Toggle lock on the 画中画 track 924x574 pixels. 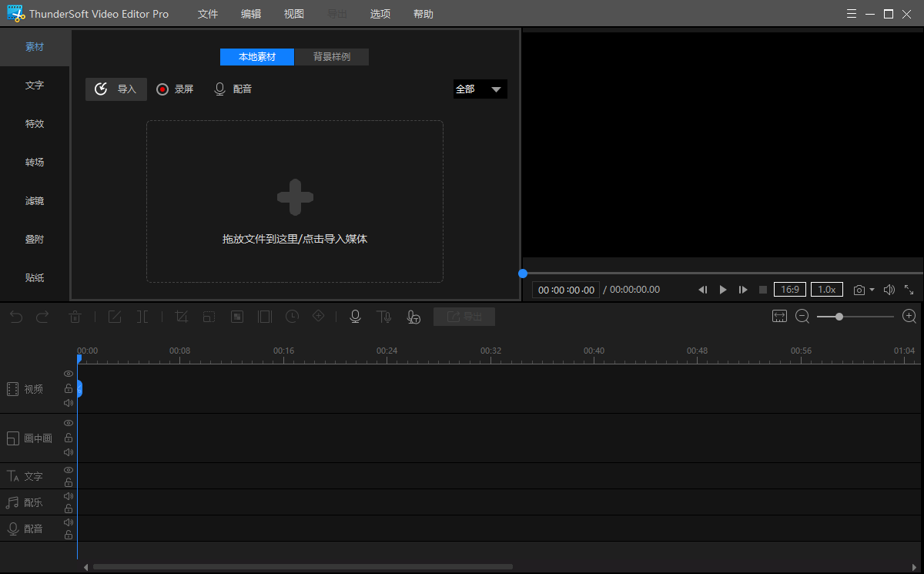pyautogui.click(x=69, y=438)
